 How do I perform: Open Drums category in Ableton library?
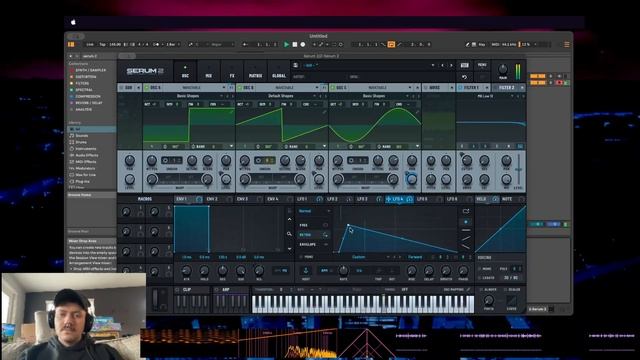click(81, 142)
